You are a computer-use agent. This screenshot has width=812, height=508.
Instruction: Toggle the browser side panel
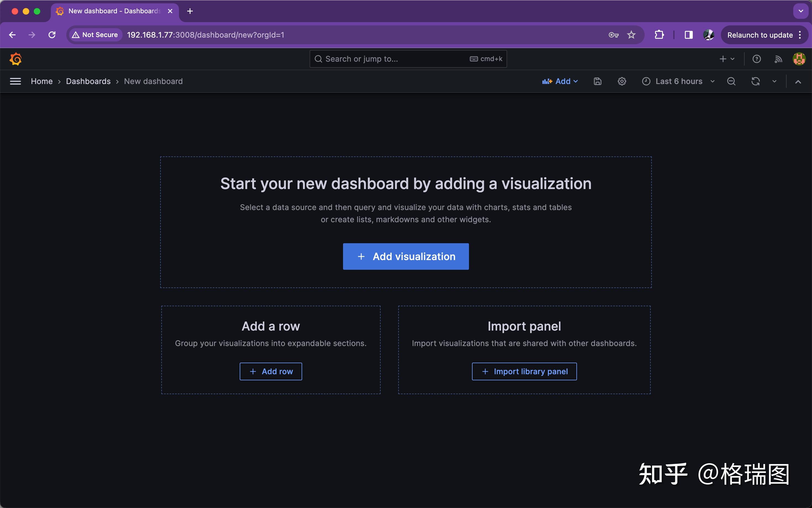689,35
